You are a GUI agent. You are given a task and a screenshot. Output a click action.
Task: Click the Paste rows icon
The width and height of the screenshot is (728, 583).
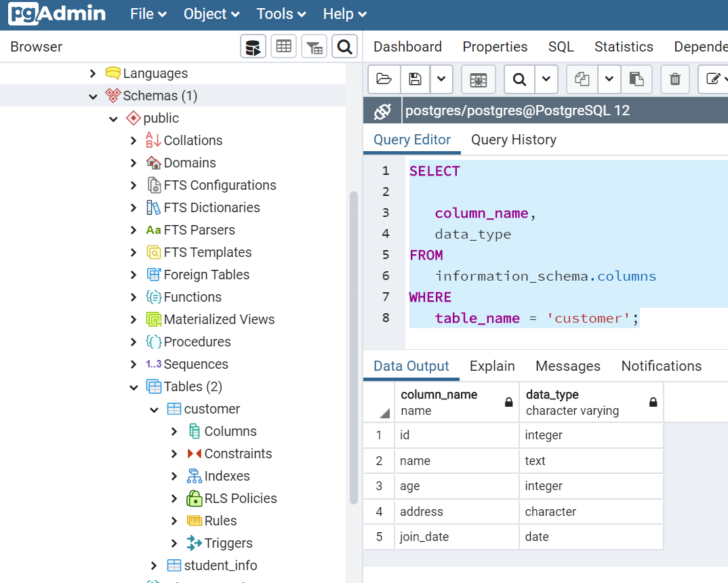click(x=636, y=79)
